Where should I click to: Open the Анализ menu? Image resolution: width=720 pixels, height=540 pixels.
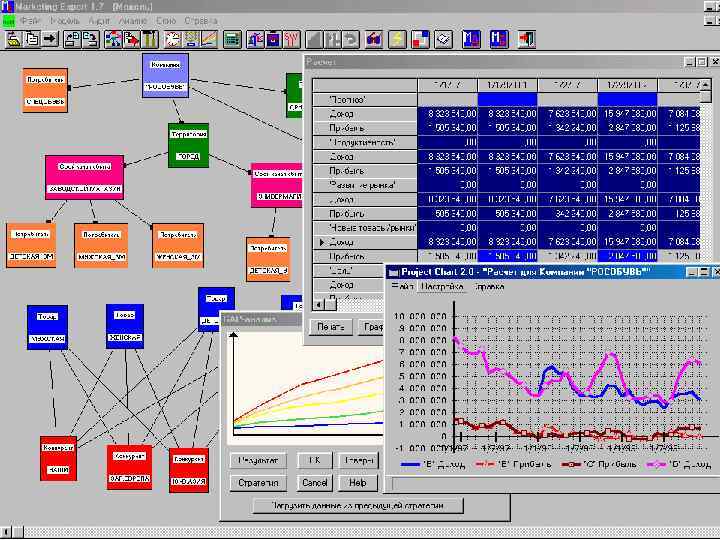pos(132,21)
